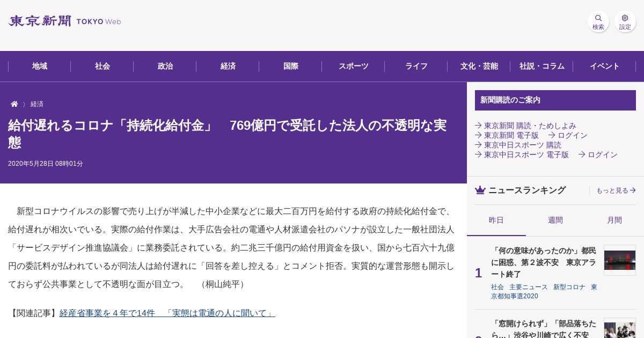Open ranking article 「窓開けられず」「部品落ちたら…」
Viewport: 644px width, 338px height.
click(544, 328)
